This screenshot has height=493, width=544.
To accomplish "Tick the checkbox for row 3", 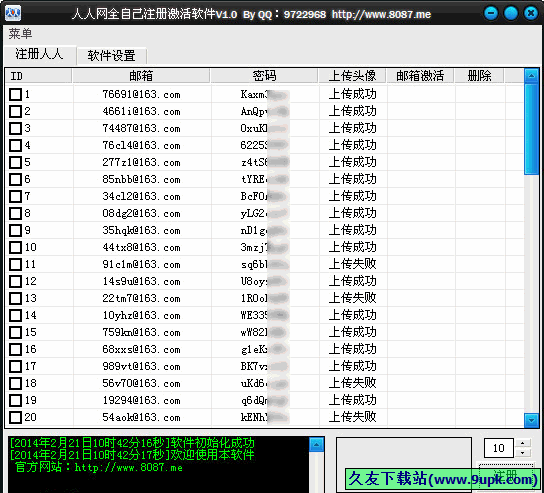I will pos(15,128).
